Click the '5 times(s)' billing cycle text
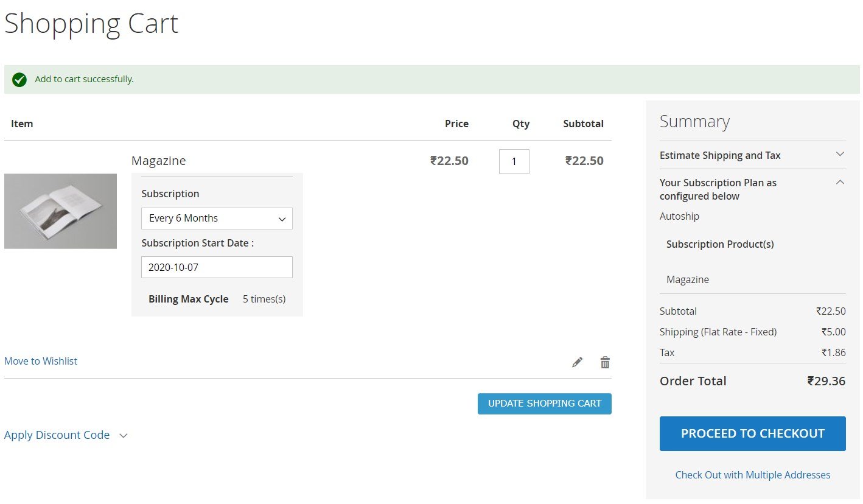This screenshot has height=504, width=863. [x=264, y=299]
